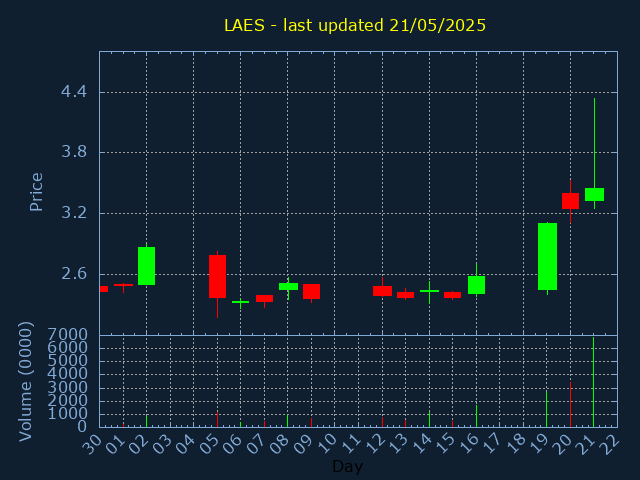Click the day 22 tick label
The image size is (640, 480).
(610, 444)
